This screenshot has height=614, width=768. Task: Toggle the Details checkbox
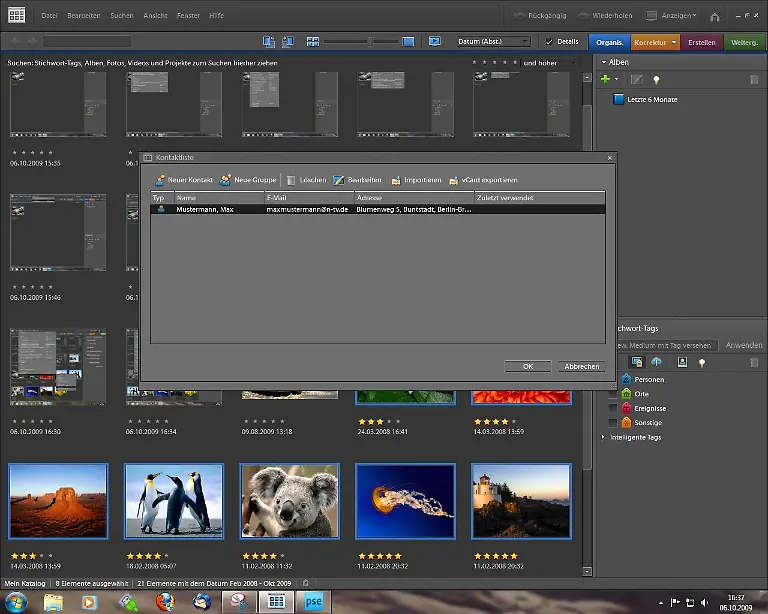point(549,42)
